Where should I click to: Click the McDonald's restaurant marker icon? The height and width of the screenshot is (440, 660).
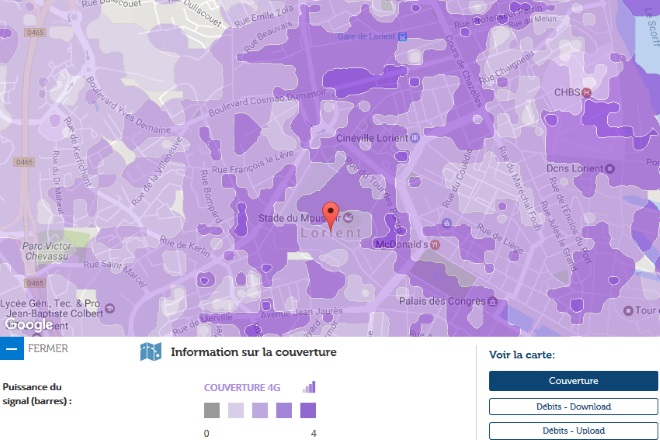pos(435,243)
